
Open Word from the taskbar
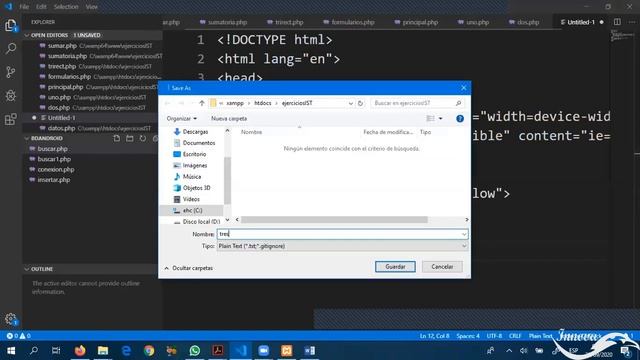point(309,351)
